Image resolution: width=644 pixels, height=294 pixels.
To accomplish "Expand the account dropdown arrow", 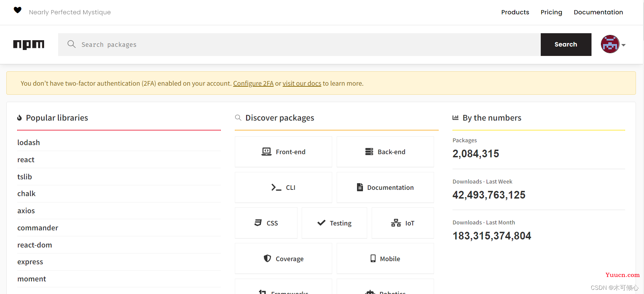I will 623,45.
